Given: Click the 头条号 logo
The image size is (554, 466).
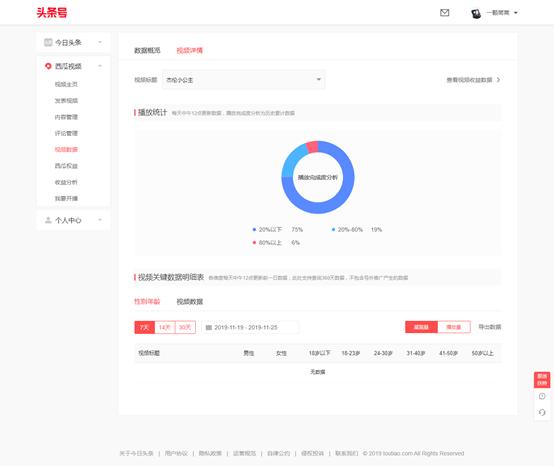Looking at the screenshot, I should point(52,13).
